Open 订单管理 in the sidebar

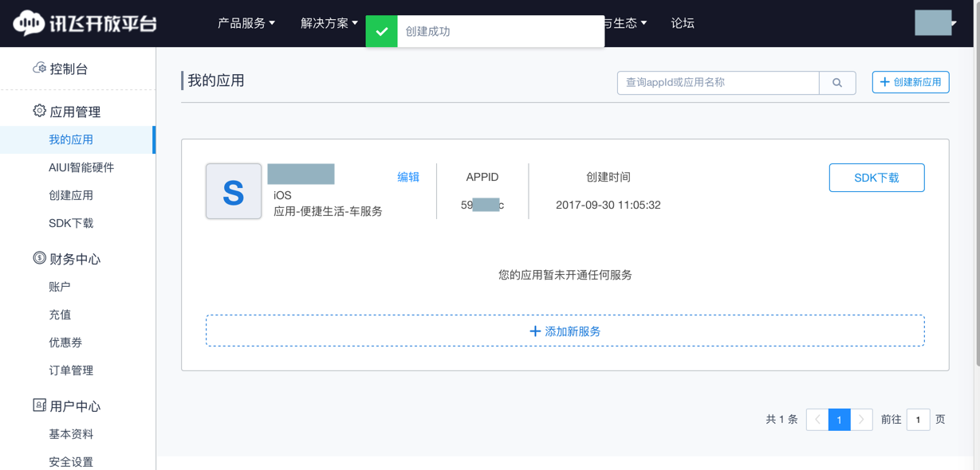[x=71, y=370]
